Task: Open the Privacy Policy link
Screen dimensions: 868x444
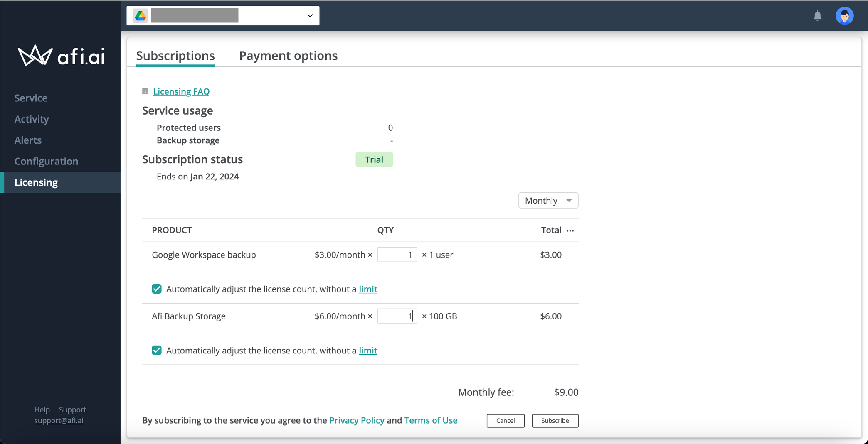Action: point(357,420)
